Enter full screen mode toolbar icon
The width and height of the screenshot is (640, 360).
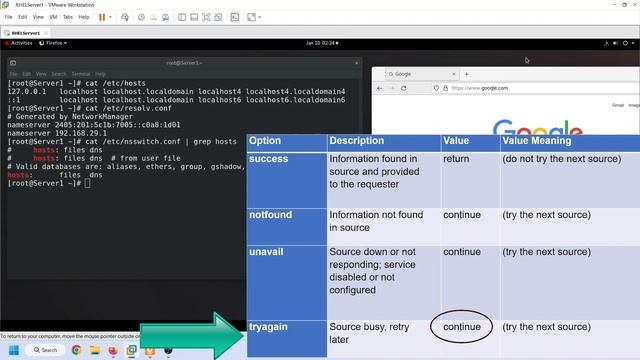click(x=206, y=17)
